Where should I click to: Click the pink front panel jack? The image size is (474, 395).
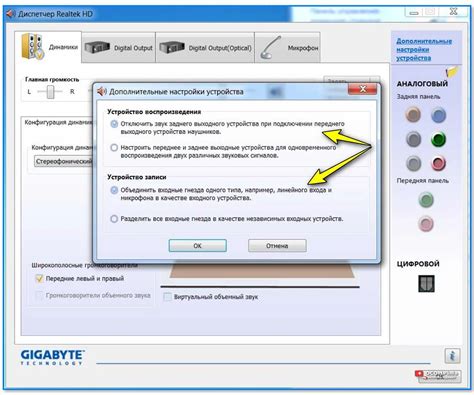(x=426, y=223)
